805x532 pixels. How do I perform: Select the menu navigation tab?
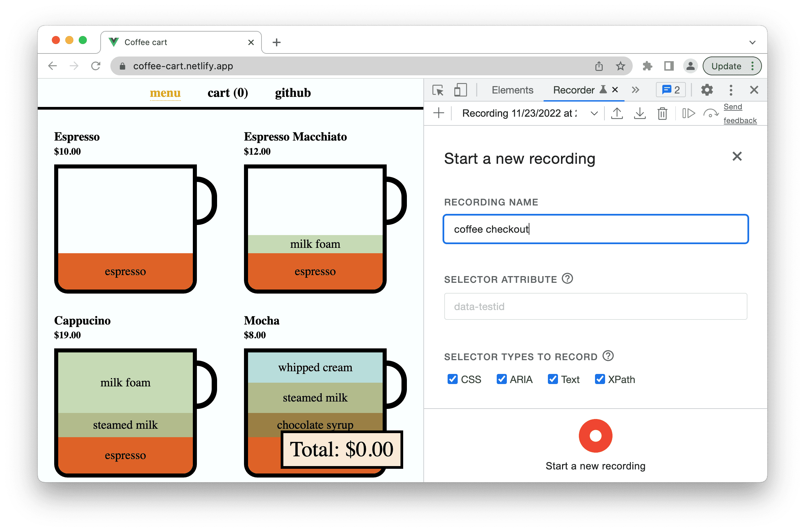point(165,92)
